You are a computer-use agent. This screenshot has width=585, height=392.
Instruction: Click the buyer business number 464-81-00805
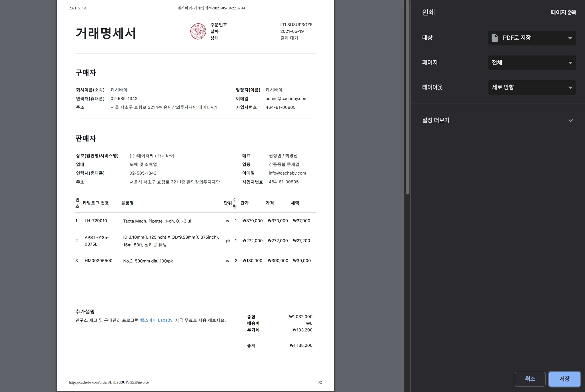pyautogui.click(x=281, y=107)
